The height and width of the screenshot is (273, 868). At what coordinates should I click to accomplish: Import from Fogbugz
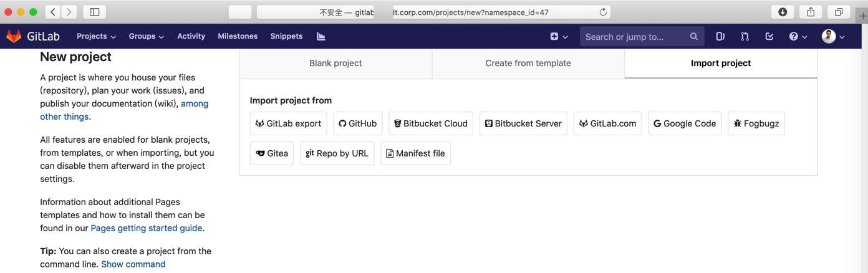756,123
